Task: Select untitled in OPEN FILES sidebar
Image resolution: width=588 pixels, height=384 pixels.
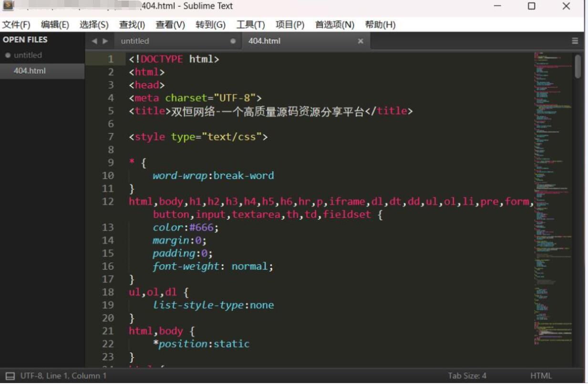Action: tap(42, 55)
